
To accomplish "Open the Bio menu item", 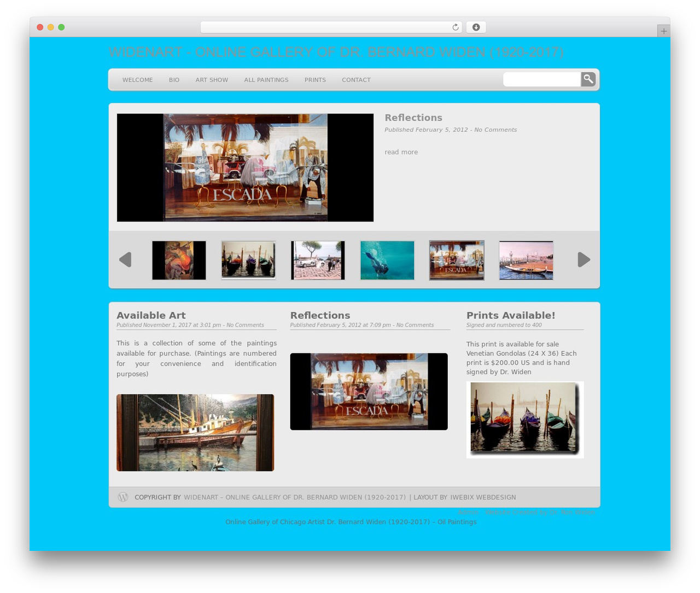I will pyautogui.click(x=174, y=80).
